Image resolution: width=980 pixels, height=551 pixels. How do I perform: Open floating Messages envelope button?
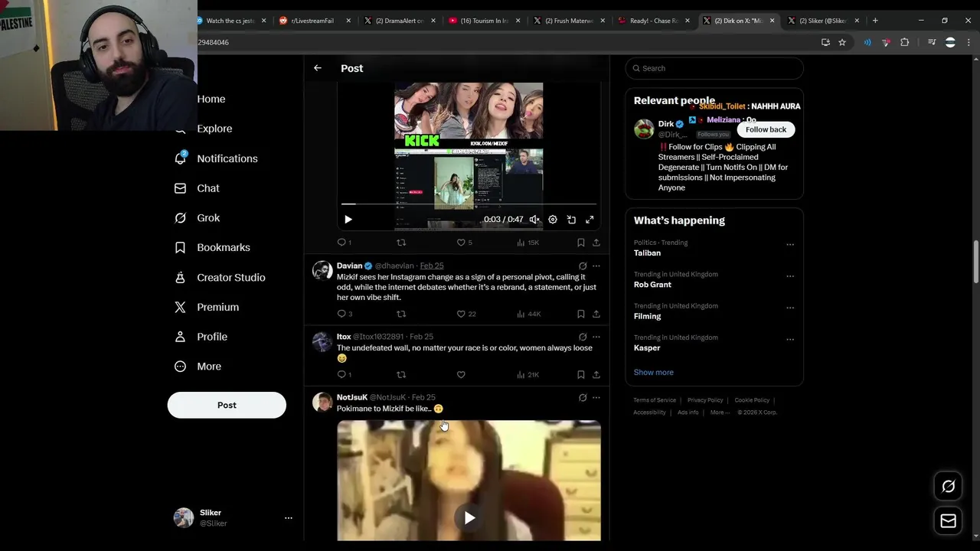coord(948,521)
